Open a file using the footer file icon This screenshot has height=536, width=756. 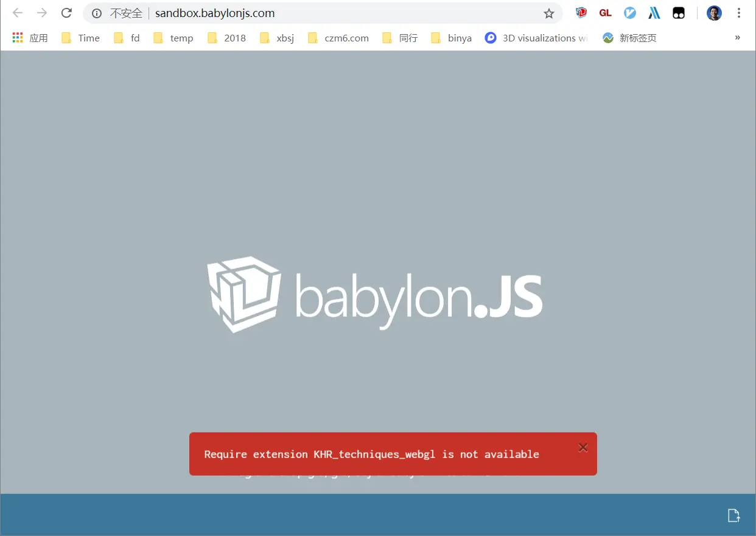(734, 515)
